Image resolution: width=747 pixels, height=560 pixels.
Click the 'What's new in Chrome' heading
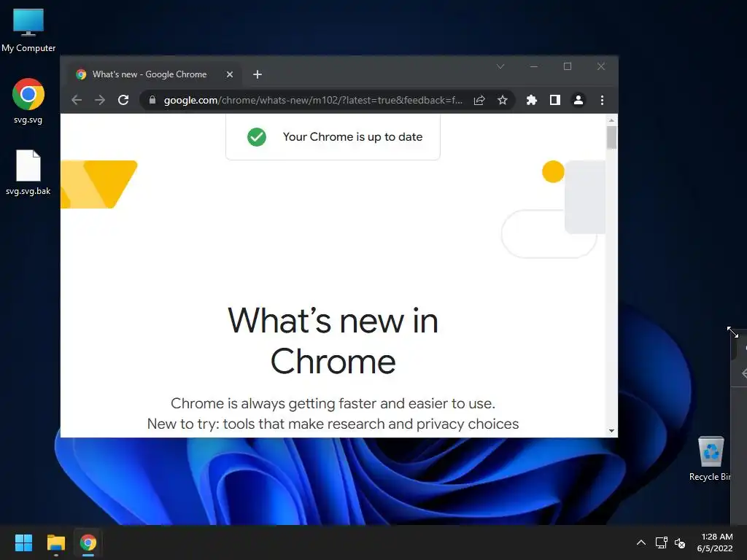click(x=333, y=341)
